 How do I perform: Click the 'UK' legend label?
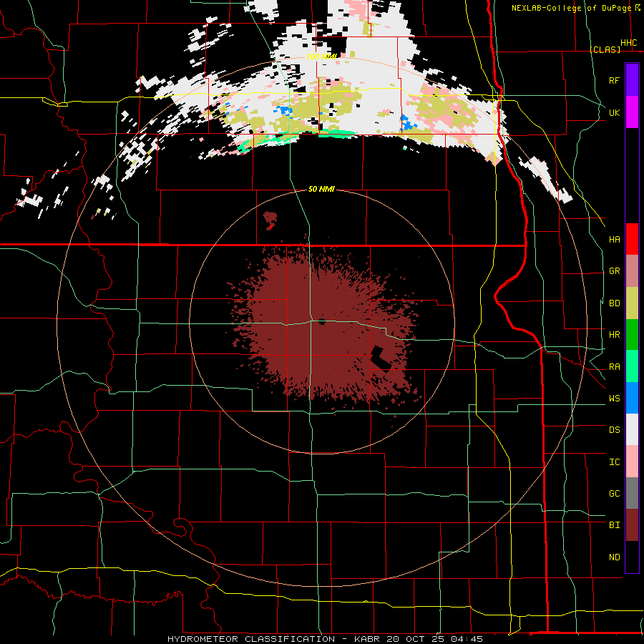click(x=614, y=112)
